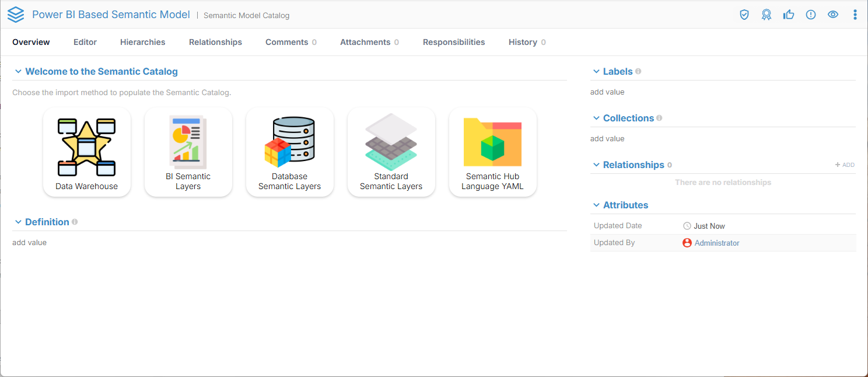Choose the BI Semantic Layers tile
Screen dimensions: 868x377
tap(188, 152)
